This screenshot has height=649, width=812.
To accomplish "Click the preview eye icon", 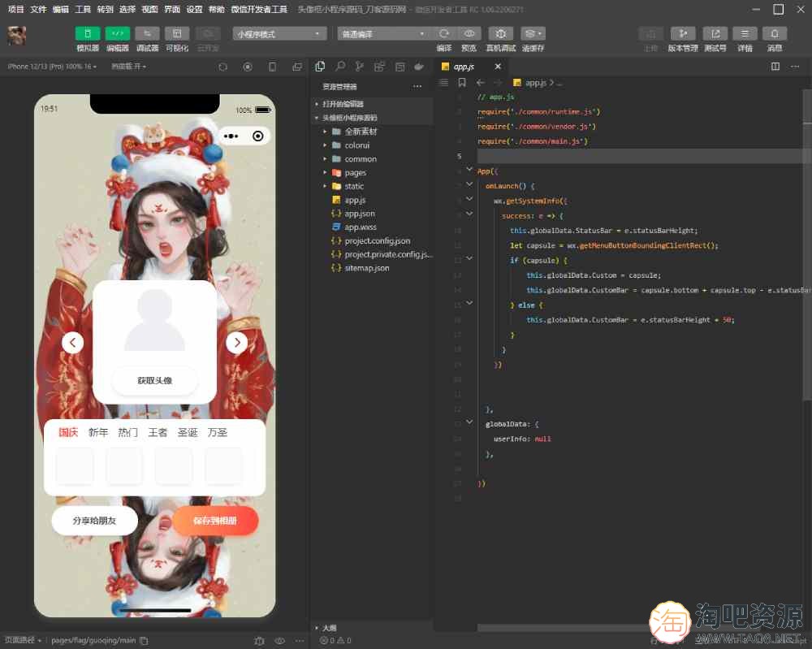I will (469, 33).
